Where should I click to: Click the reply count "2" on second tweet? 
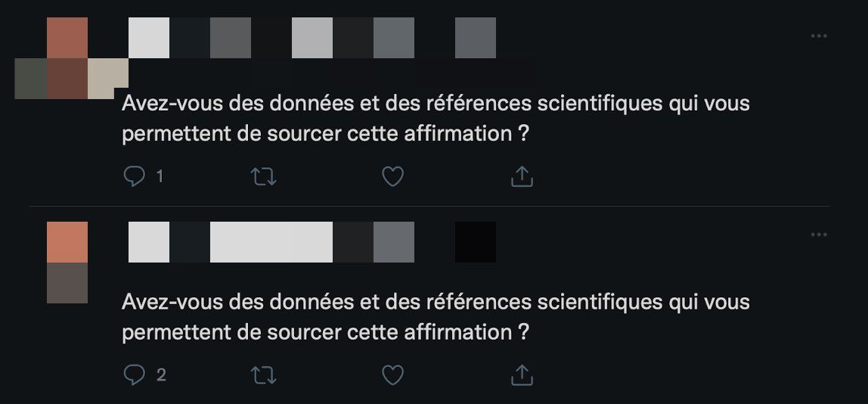[x=160, y=374]
